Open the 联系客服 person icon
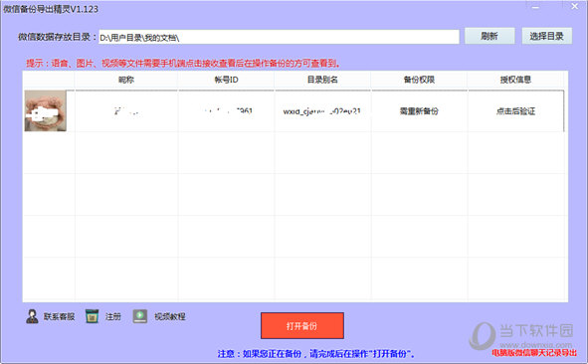The width and height of the screenshot is (588, 364). click(32, 316)
